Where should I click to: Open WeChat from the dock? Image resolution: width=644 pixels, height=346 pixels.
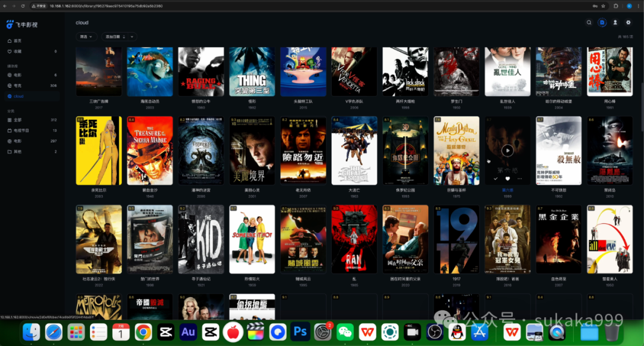(345, 332)
